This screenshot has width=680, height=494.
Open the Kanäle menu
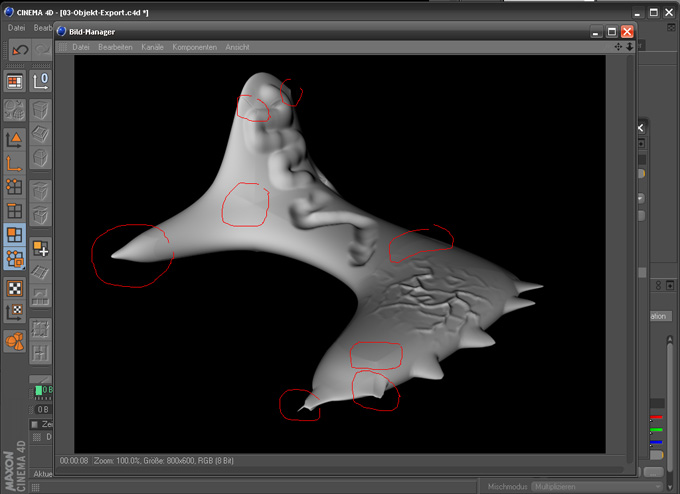tap(153, 47)
